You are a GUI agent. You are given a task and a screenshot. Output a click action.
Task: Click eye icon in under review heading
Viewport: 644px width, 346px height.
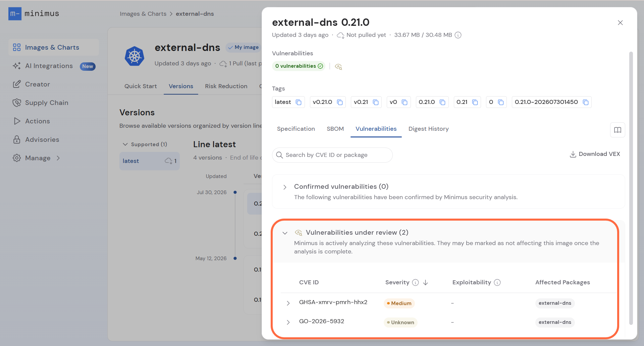298,233
